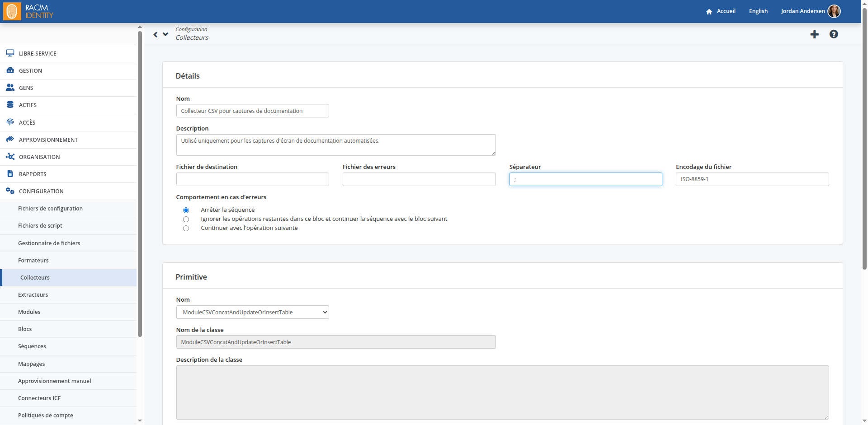The height and width of the screenshot is (425, 868).
Task: Open Gestionnaire de fichiers
Action: pos(68,243)
